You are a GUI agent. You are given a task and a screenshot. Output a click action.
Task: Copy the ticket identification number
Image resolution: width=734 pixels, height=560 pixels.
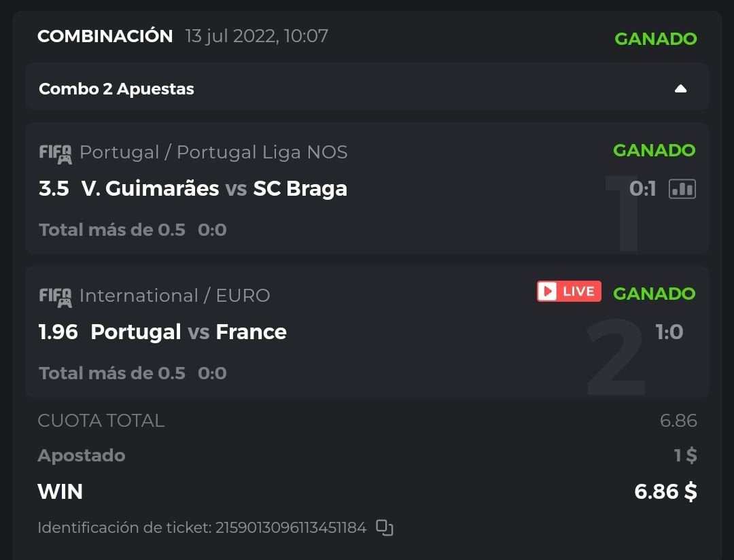click(x=385, y=527)
